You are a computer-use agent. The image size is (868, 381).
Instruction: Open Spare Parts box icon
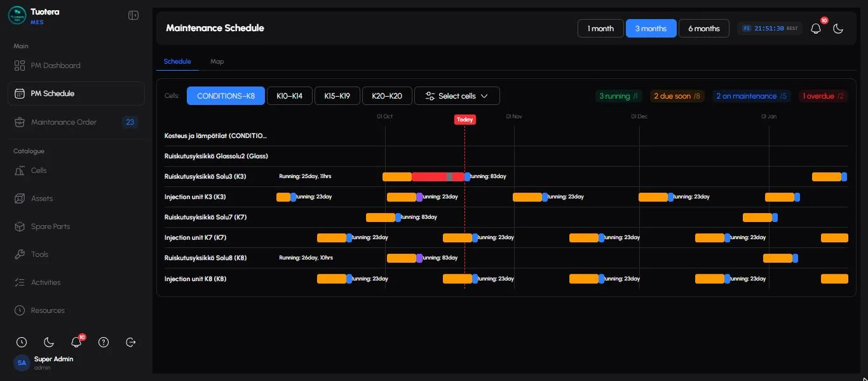20,226
